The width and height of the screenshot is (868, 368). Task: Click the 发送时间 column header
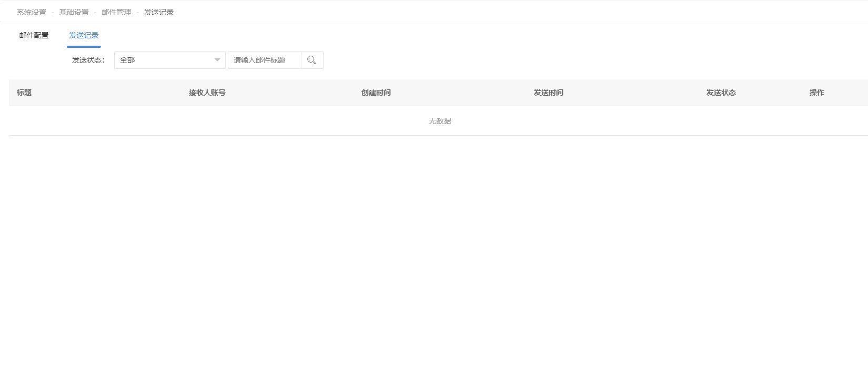click(549, 93)
